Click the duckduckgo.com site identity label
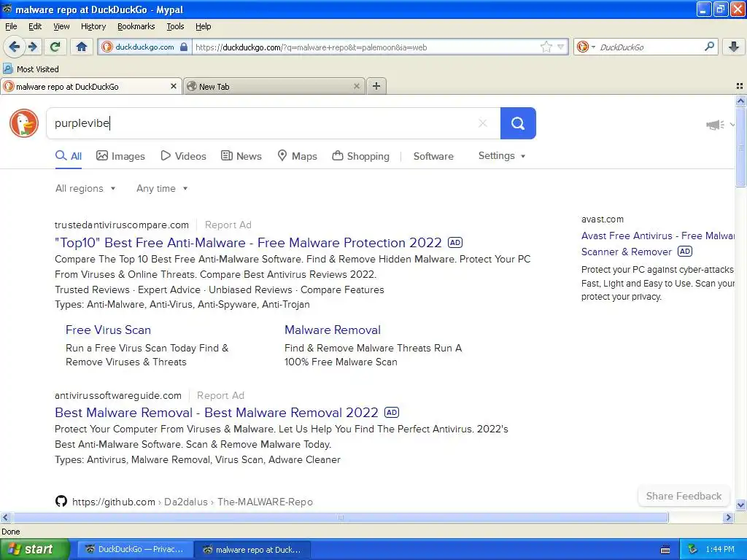 [144, 47]
